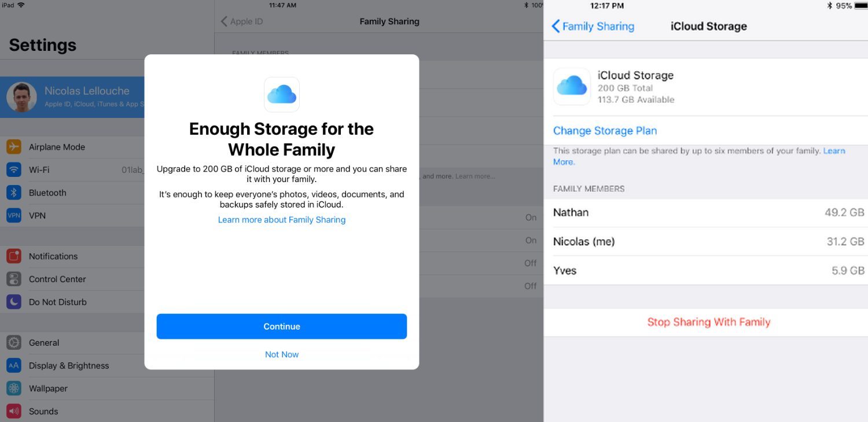868x422 pixels.
Task: Tap the 12:17 PM clock in status bar
Action: [607, 6]
